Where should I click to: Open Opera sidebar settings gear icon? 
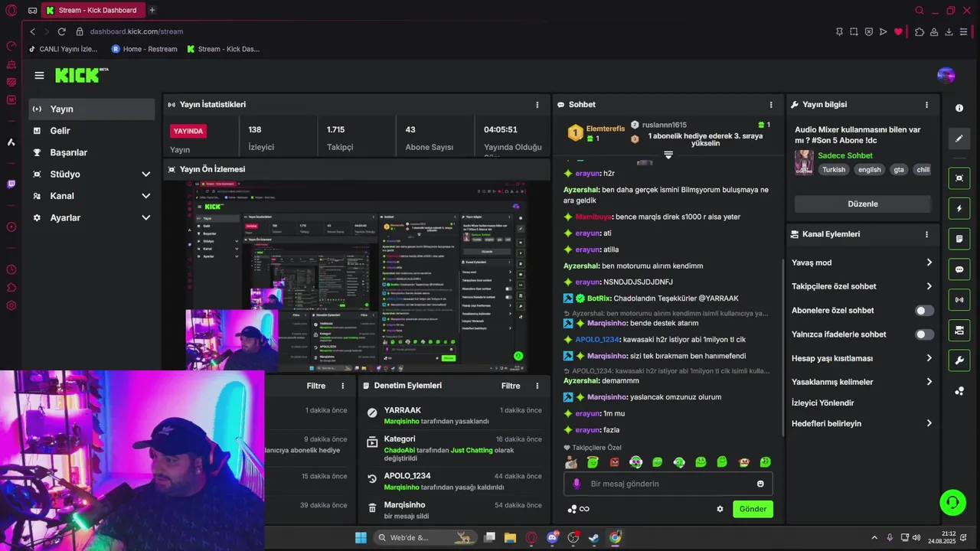11,305
